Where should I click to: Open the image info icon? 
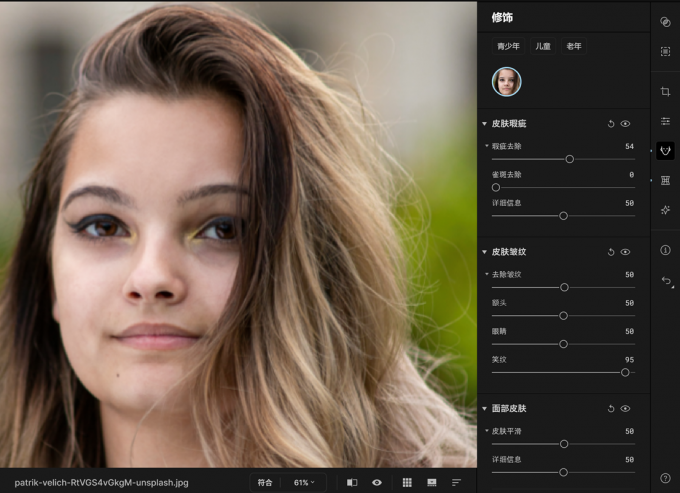point(665,250)
